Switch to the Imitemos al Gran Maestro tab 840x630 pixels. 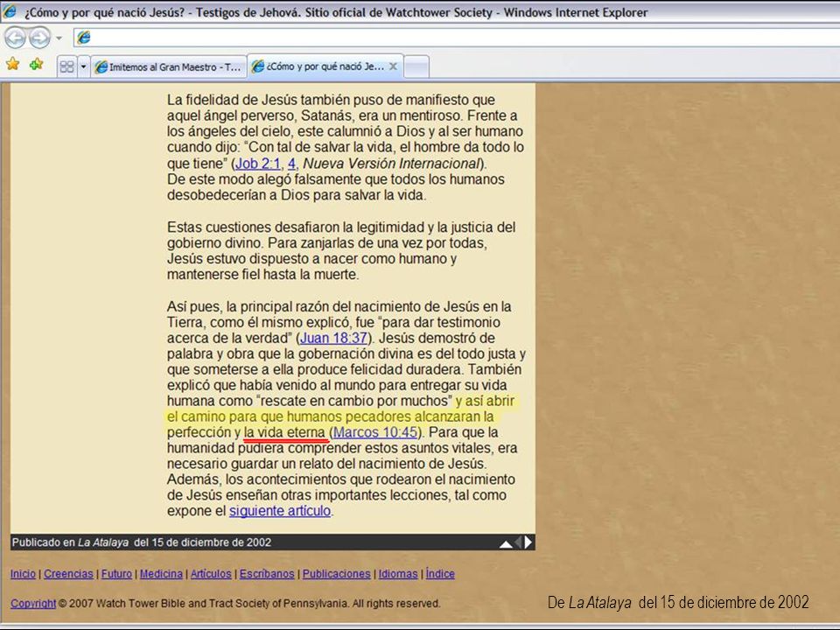[x=169, y=67]
